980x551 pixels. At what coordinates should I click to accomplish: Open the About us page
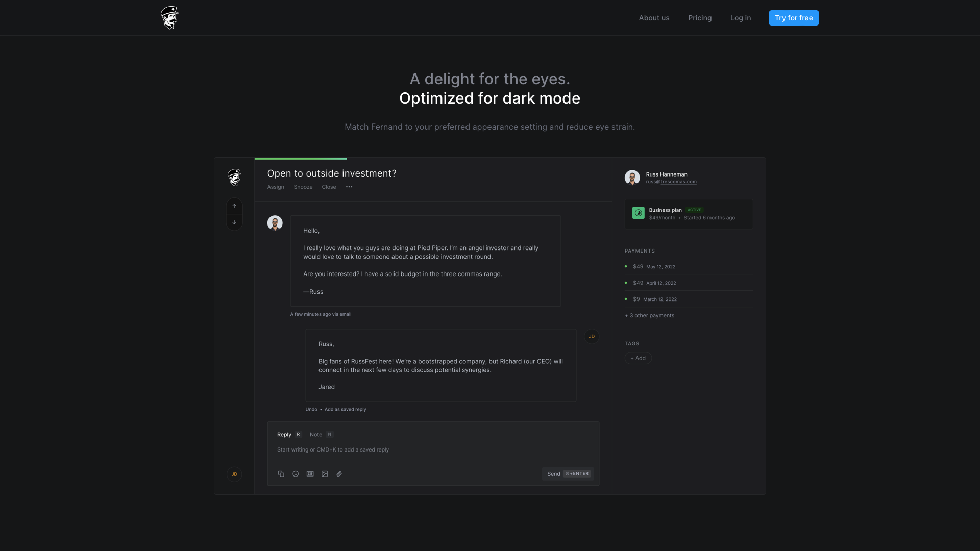(654, 18)
